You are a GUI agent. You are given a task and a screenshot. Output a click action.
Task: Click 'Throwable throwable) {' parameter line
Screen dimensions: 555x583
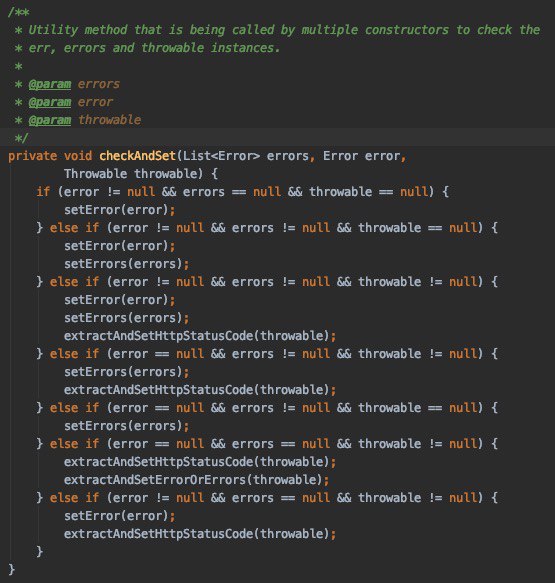coord(141,174)
